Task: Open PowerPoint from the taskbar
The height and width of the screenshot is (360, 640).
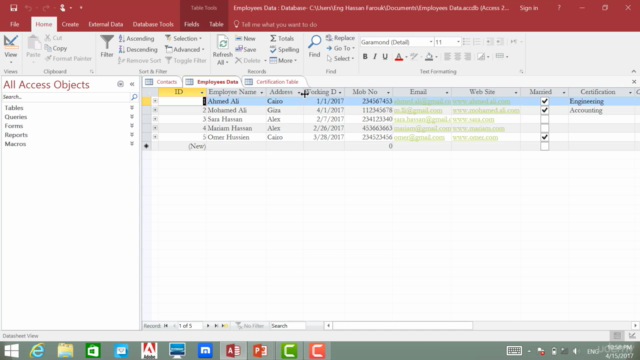Action: pos(261,351)
